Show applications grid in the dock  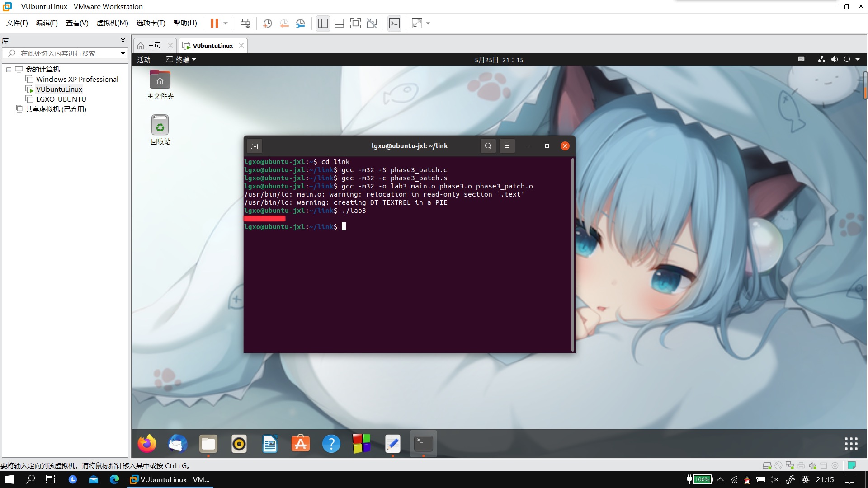[x=851, y=444]
